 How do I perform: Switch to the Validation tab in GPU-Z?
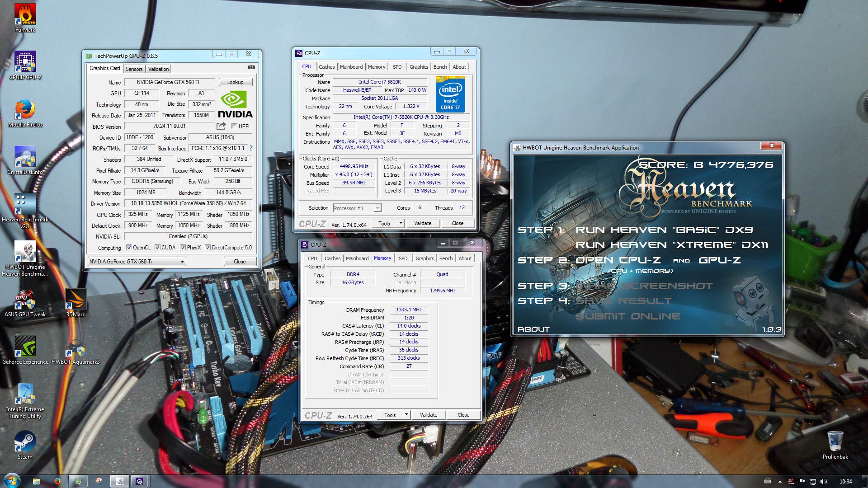[x=158, y=69]
